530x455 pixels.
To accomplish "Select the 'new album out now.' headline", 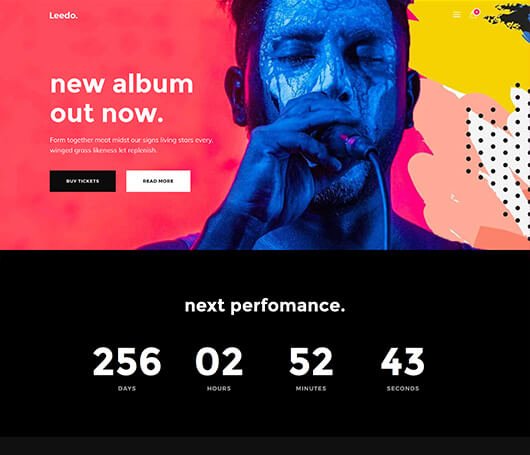I will pyautogui.click(x=122, y=98).
